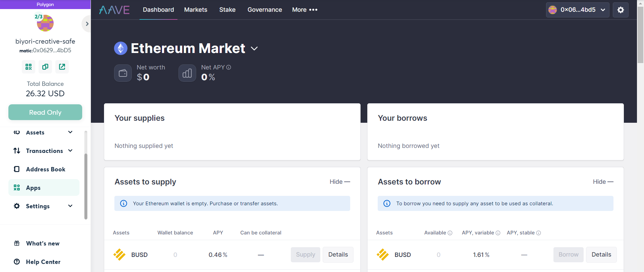Click the collateral notice info icon
The width and height of the screenshot is (644, 272).
387,204
